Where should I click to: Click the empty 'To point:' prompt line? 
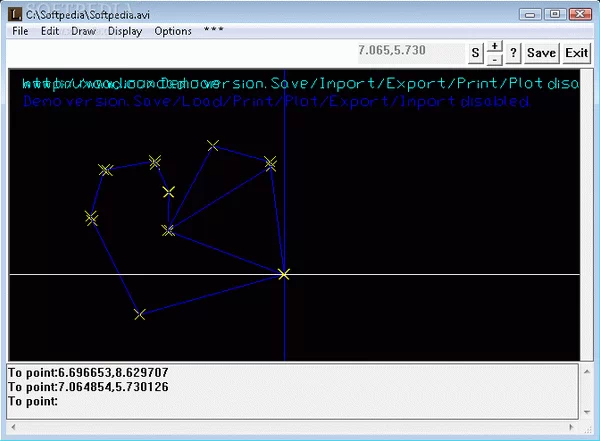(33, 401)
